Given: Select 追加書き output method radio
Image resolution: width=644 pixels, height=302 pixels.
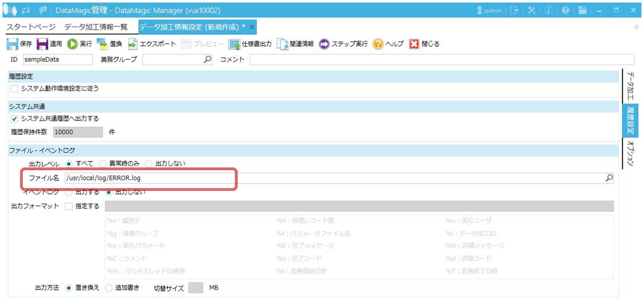Looking at the screenshot, I should pyautogui.click(x=108, y=288).
